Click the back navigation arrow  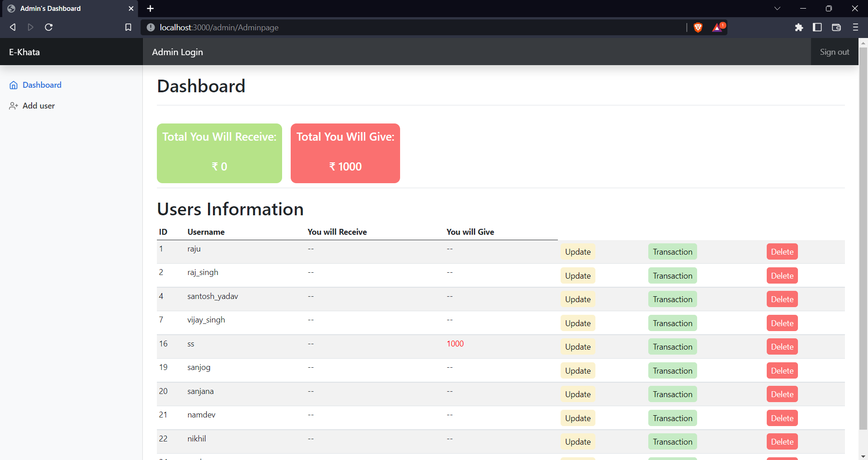(x=12, y=27)
